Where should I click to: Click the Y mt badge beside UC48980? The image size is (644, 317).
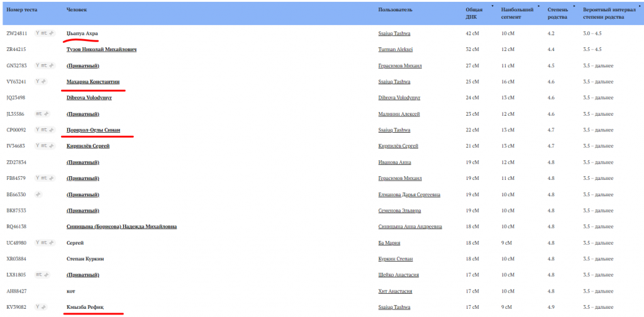click(44, 242)
